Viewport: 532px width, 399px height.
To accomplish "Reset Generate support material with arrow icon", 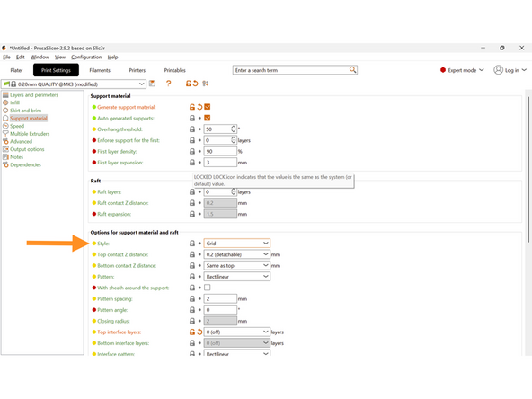I will (199, 107).
